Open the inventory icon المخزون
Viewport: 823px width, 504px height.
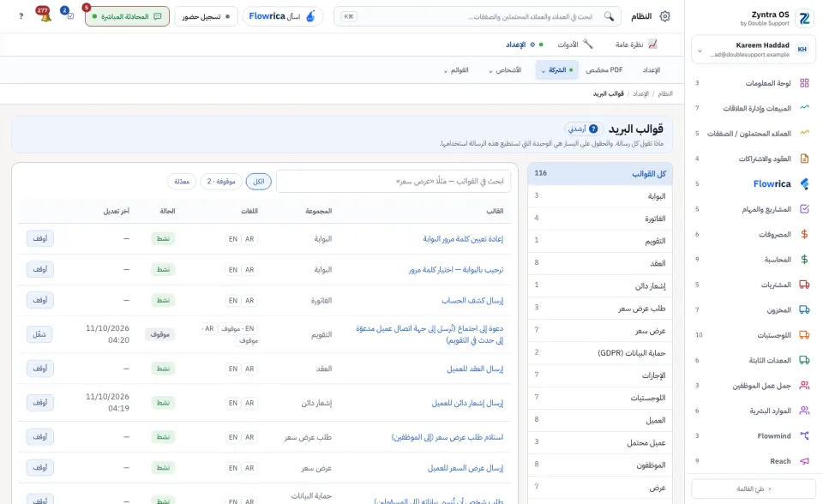804,309
